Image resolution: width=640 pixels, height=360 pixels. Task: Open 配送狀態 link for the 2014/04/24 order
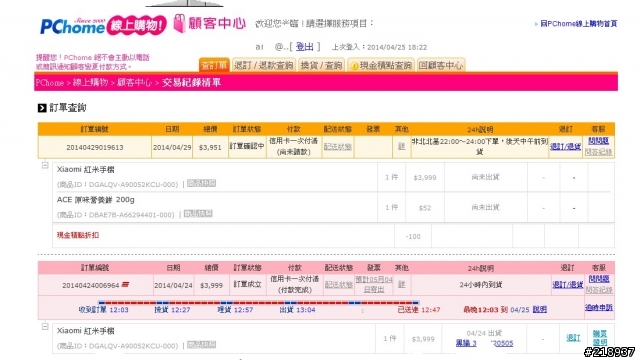point(339,284)
